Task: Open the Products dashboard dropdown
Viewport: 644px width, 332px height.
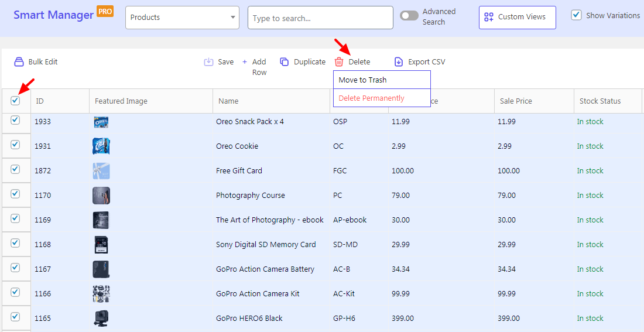Action: [182, 18]
